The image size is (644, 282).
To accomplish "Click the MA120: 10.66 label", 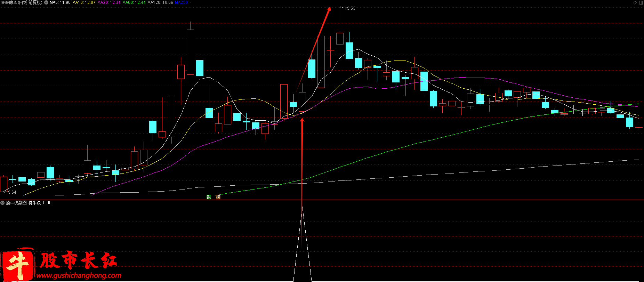I will point(160,2).
